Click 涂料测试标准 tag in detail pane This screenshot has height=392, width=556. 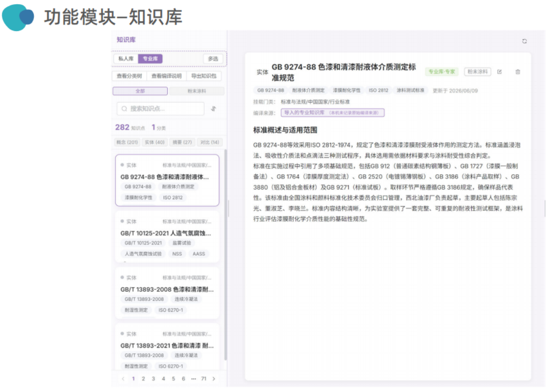click(410, 90)
